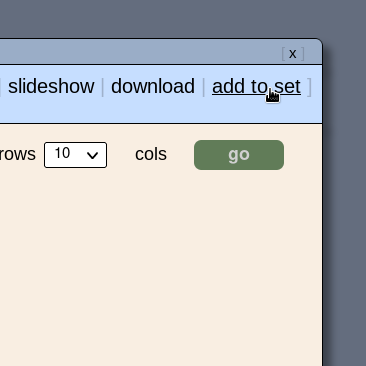This screenshot has height=366, width=366.
Task: Start the slideshow from the toolbar
Action: coord(51,86)
